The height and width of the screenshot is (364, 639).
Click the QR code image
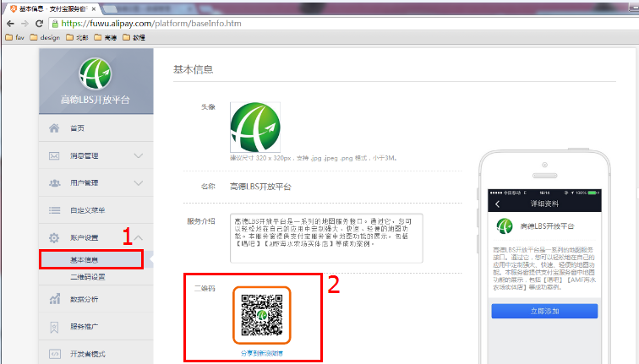click(262, 315)
